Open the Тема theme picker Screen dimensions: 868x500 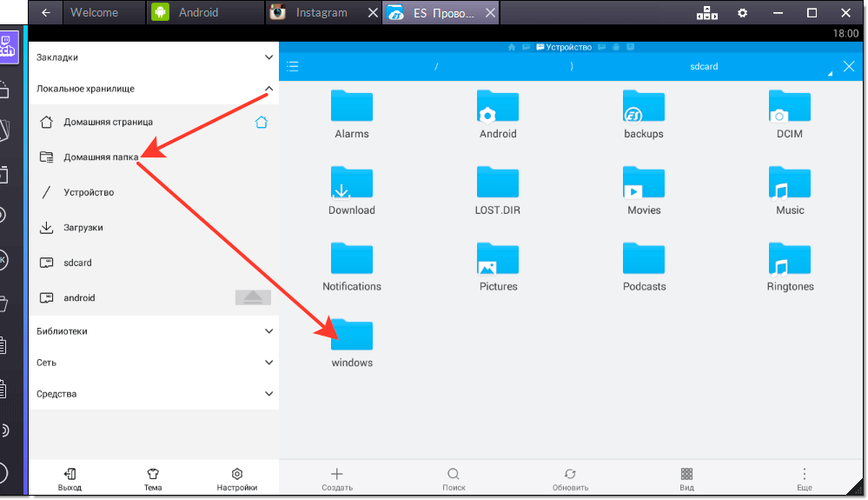click(x=153, y=479)
